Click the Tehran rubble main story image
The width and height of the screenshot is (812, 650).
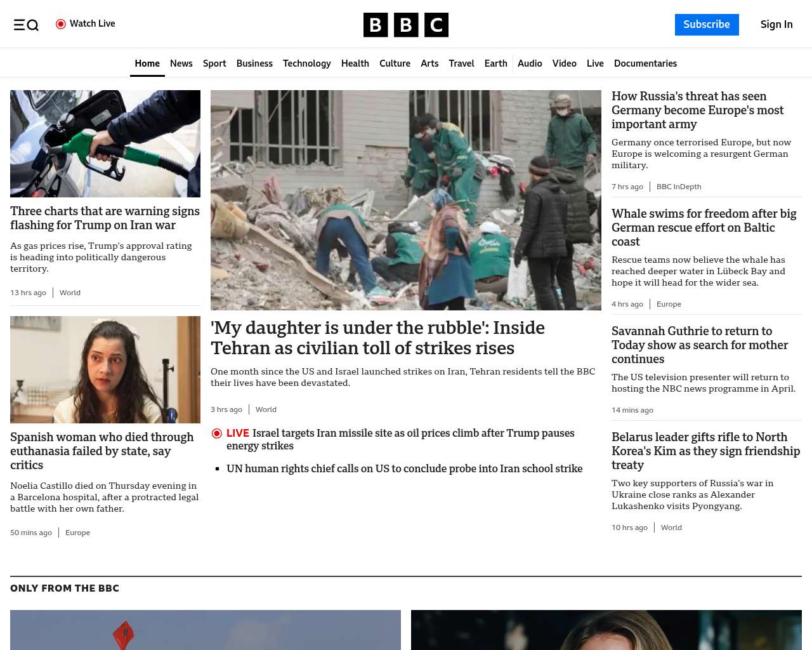pyautogui.click(x=406, y=200)
